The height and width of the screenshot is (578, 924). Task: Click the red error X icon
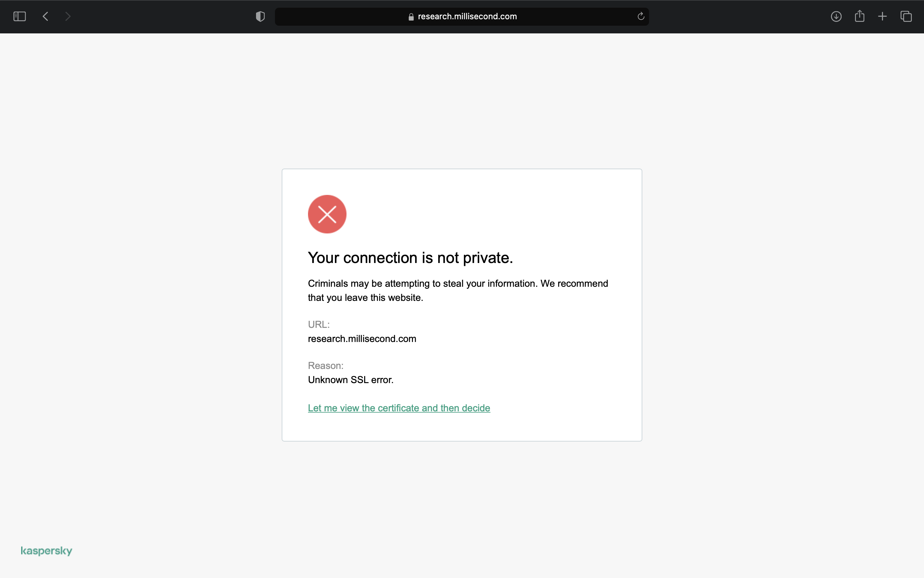coord(327,214)
